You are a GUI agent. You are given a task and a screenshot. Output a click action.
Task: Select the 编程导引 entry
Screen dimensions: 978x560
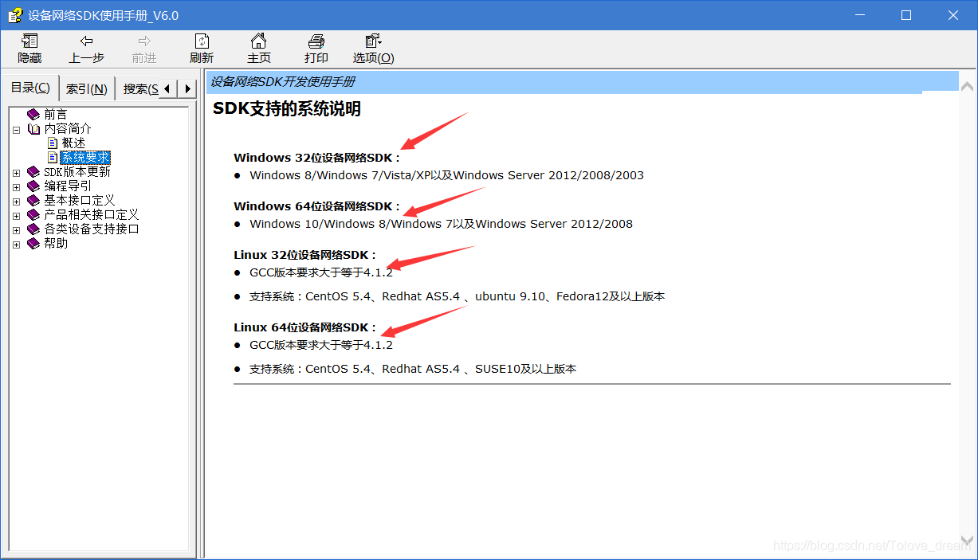point(68,186)
